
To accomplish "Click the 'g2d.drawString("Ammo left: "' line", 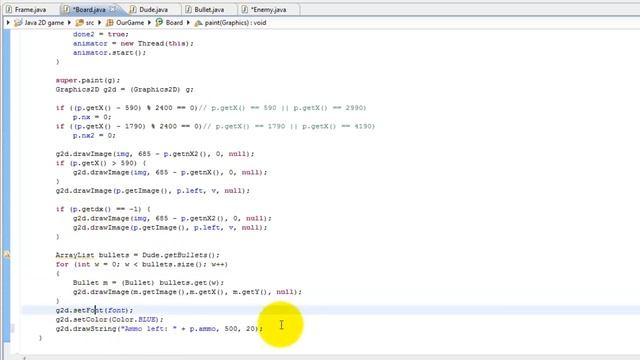I will click(x=159, y=329).
